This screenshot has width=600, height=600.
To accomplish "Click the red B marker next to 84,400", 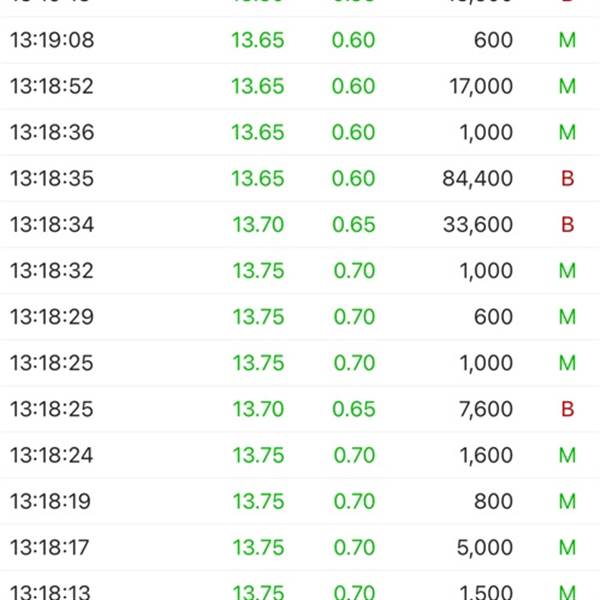I will (x=567, y=178).
